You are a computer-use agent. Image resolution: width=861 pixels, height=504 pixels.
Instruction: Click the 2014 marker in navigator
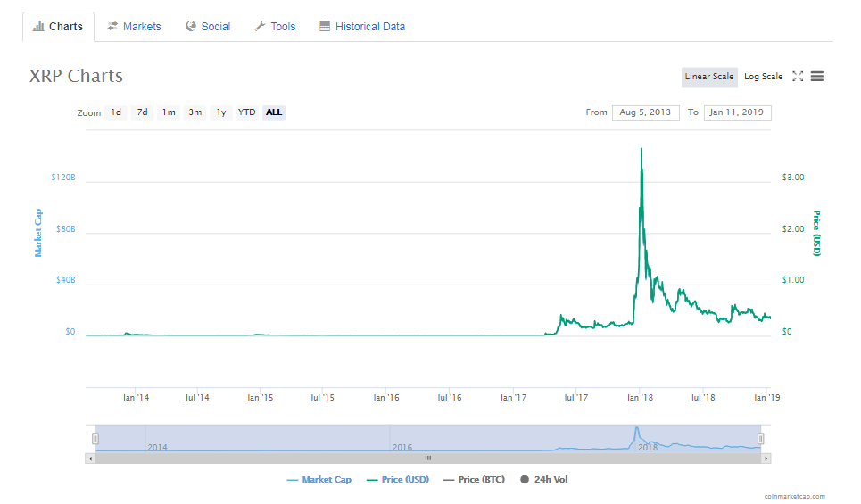pos(157,448)
